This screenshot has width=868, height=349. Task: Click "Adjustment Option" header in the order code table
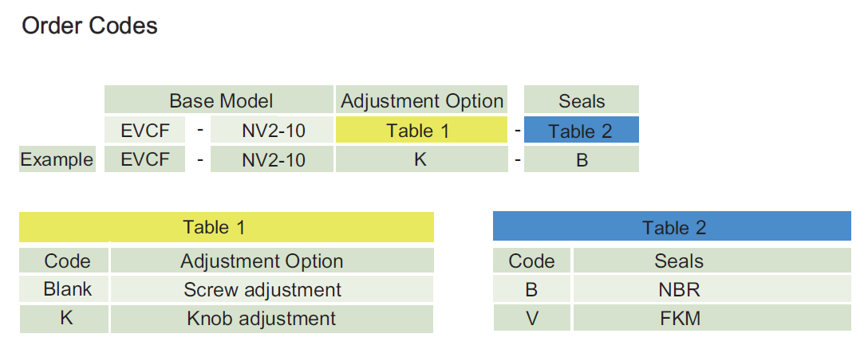click(422, 101)
